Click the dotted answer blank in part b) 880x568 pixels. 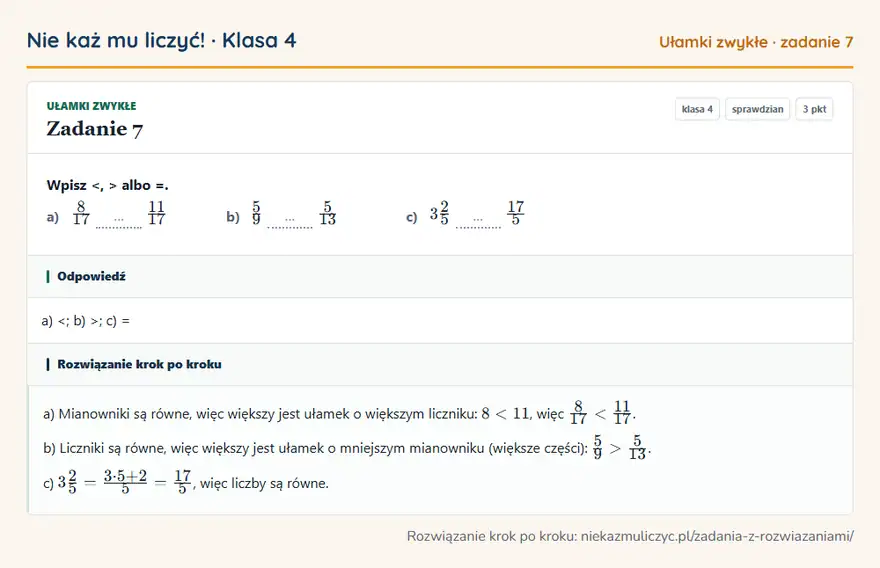pyautogui.click(x=290, y=223)
